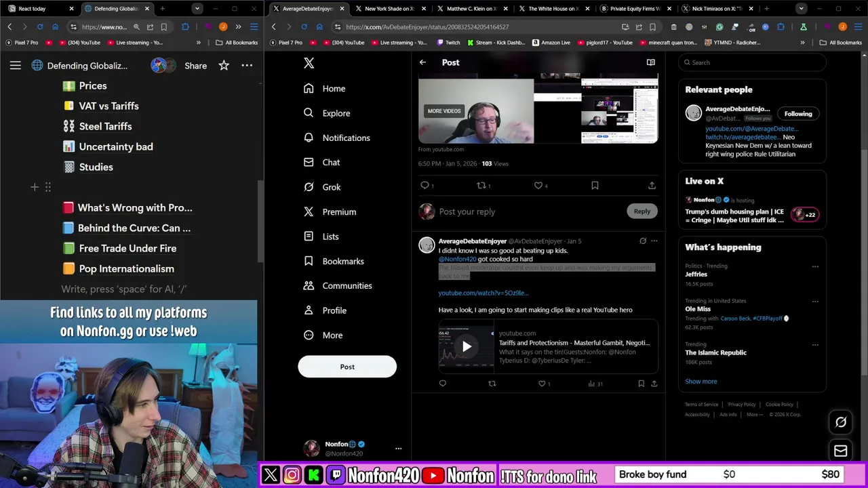Screen dimensions: 868x488
Task: Open Grok in the X sidebar
Action: pyautogui.click(x=322, y=187)
